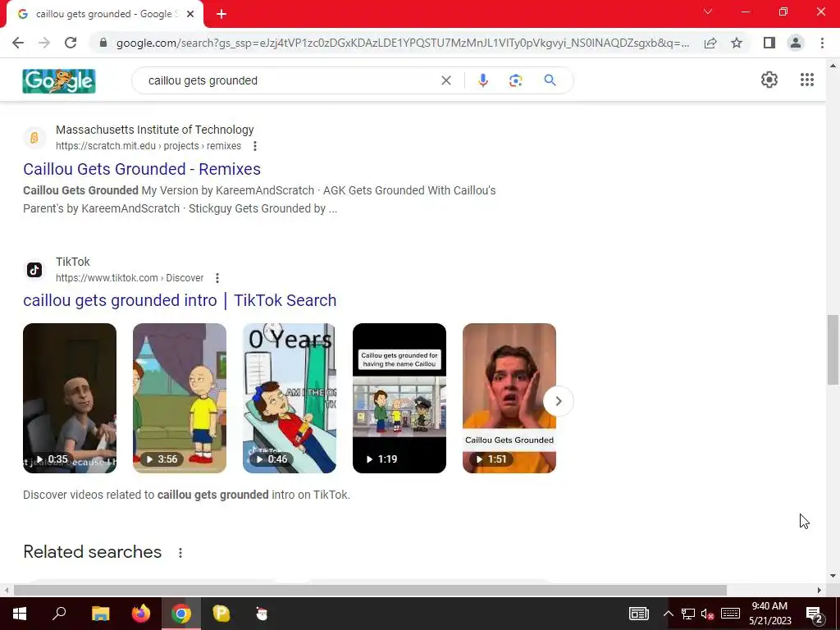Click the horizontal scrollbar thumb

pos(370,590)
